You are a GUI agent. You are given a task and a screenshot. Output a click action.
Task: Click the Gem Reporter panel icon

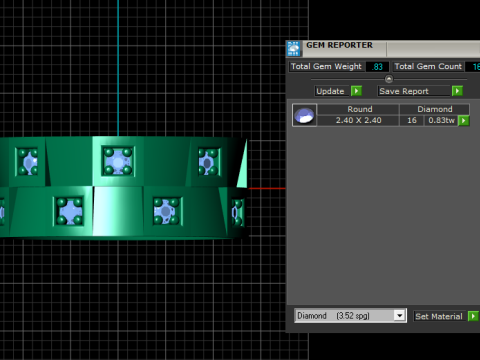click(294, 49)
